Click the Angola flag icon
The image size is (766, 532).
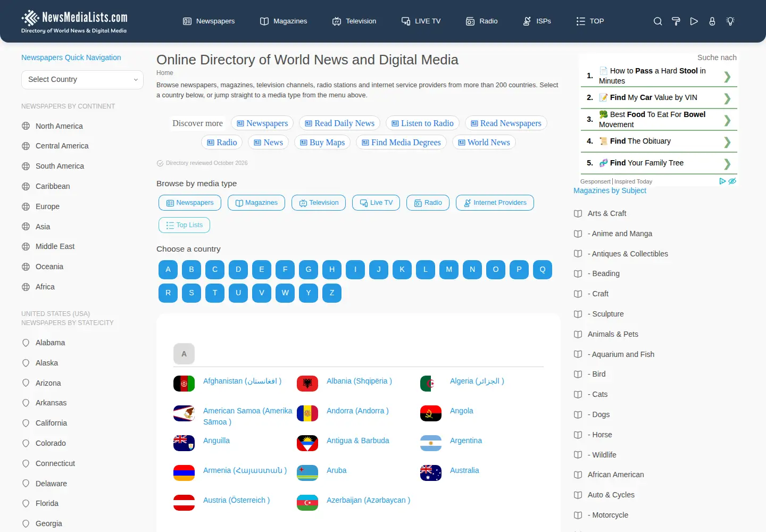coord(431,413)
